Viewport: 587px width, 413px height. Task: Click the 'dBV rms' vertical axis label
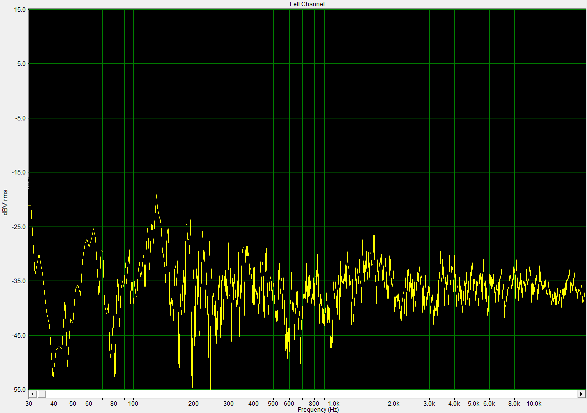point(5,202)
